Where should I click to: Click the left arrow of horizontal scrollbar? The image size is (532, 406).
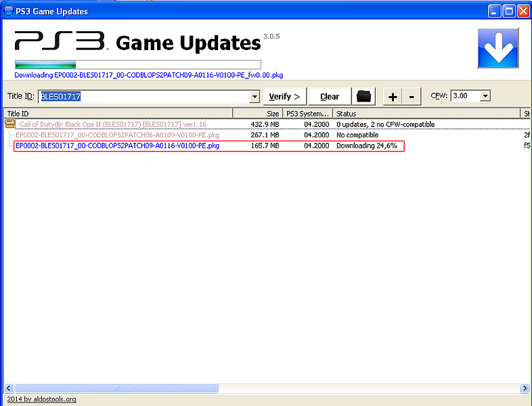coord(9,388)
